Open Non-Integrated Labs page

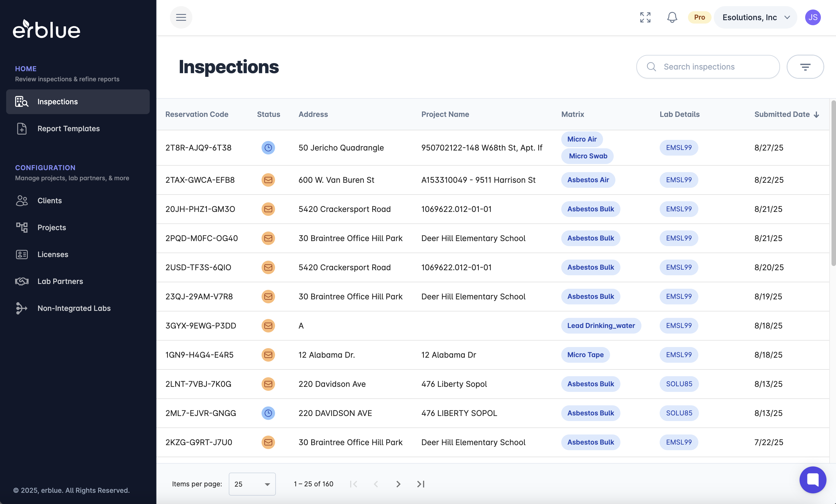74,308
